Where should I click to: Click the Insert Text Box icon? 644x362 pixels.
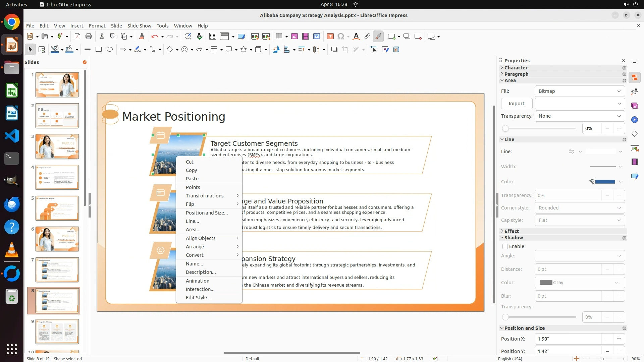(x=330, y=37)
